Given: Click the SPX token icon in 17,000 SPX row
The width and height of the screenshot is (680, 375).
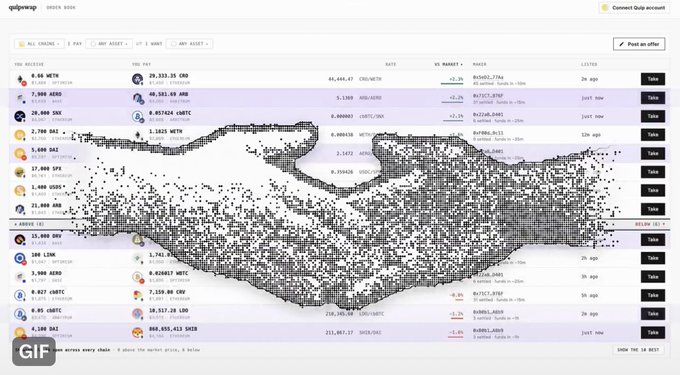Looking at the screenshot, I should [20, 172].
